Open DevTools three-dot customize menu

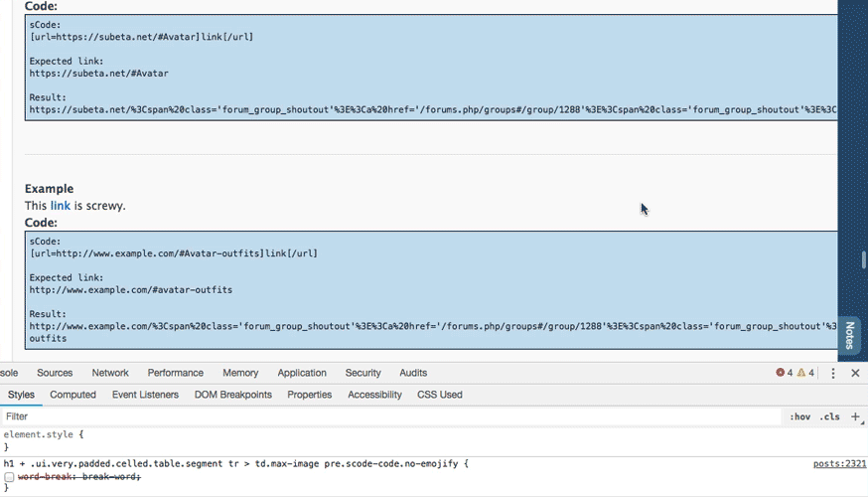pos(833,374)
